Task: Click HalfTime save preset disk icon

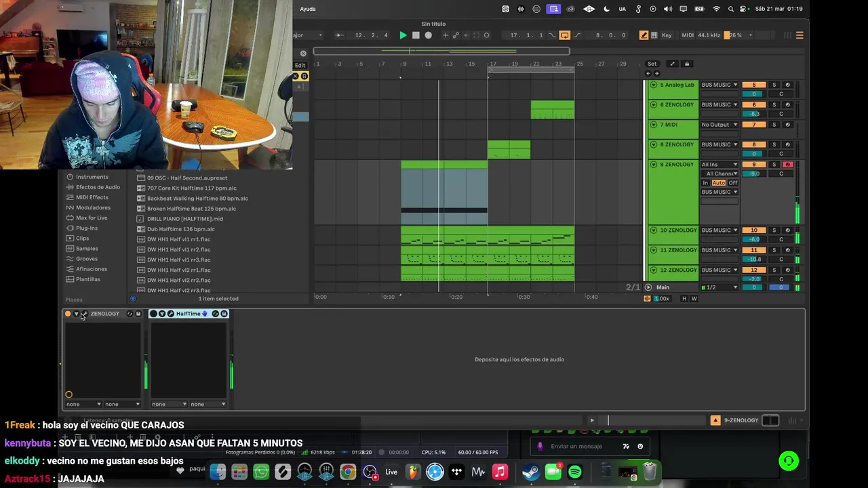Action: (x=224, y=314)
